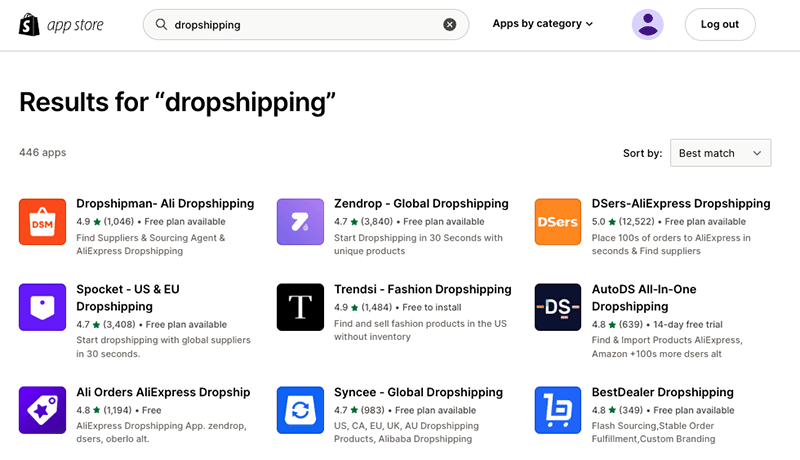800x460 pixels.
Task: Click the search magnifier icon
Action: pyautogui.click(x=161, y=24)
